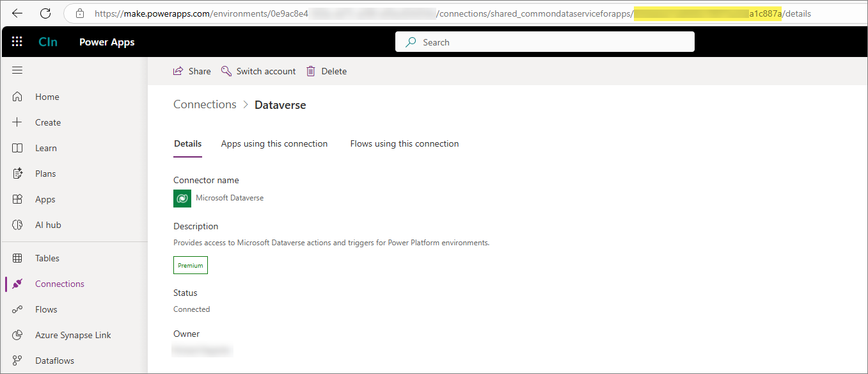Image resolution: width=868 pixels, height=374 pixels.
Task: Click the browser back arrow
Action: pyautogui.click(x=17, y=13)
